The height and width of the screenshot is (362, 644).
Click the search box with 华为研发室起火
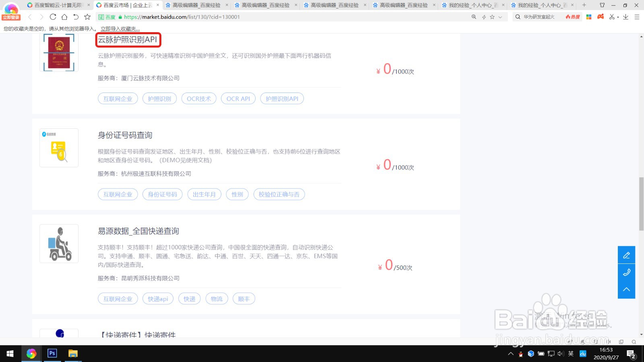pos(539,17)
